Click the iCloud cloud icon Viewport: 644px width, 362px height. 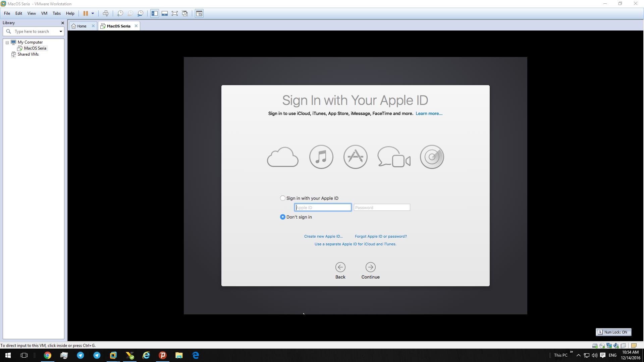click(x=283, y=157)
